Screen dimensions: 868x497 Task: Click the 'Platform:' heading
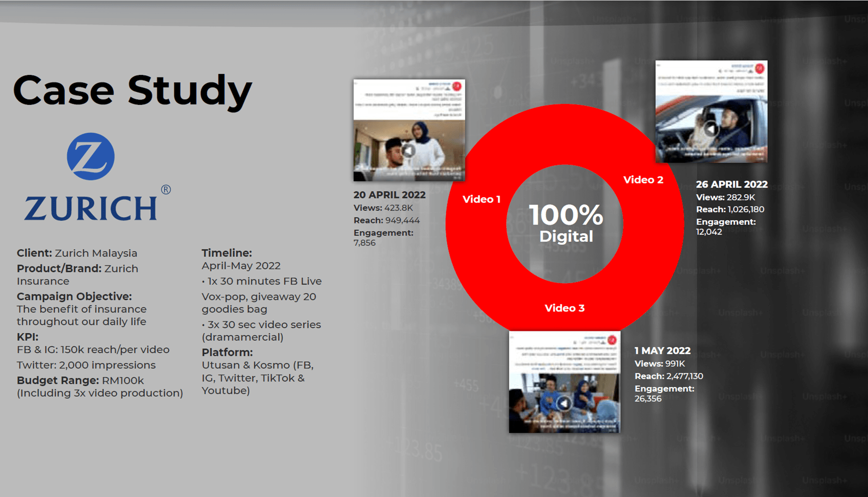[x=227, y=352]
